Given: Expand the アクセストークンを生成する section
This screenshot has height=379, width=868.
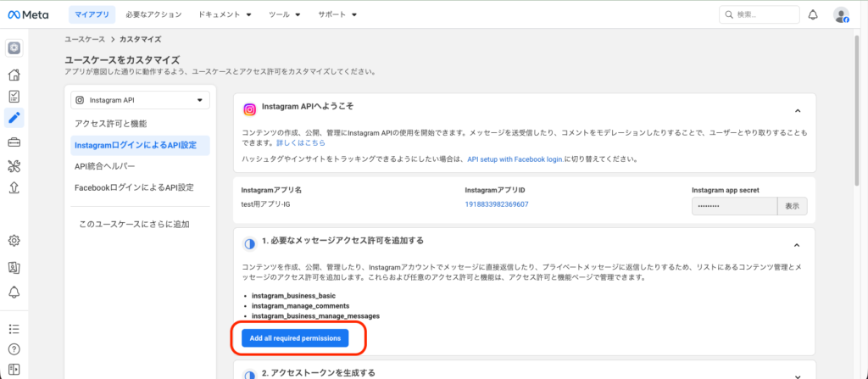Looking at the screenshot, I should pos(797,374).
